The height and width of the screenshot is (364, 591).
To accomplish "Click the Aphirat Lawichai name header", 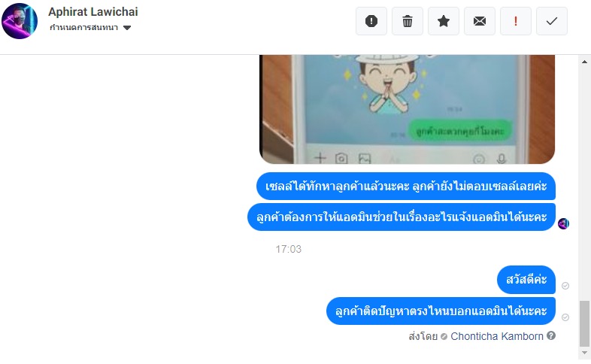I will point(93,12).
